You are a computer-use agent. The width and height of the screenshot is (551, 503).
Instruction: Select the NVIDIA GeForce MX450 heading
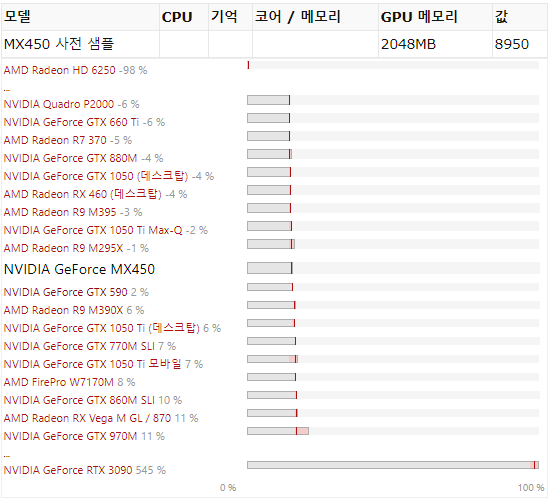click(79, 269)
